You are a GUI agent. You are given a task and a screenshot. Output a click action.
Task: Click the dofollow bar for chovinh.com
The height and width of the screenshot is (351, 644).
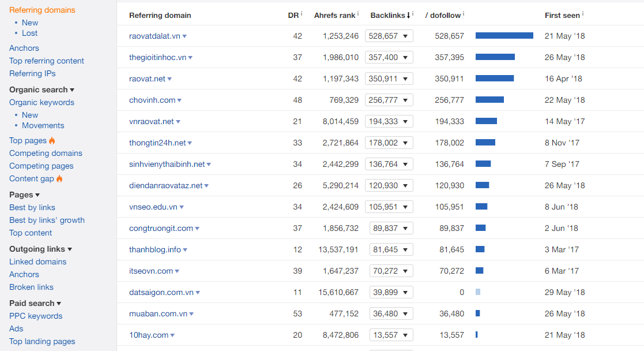point(489,99)
